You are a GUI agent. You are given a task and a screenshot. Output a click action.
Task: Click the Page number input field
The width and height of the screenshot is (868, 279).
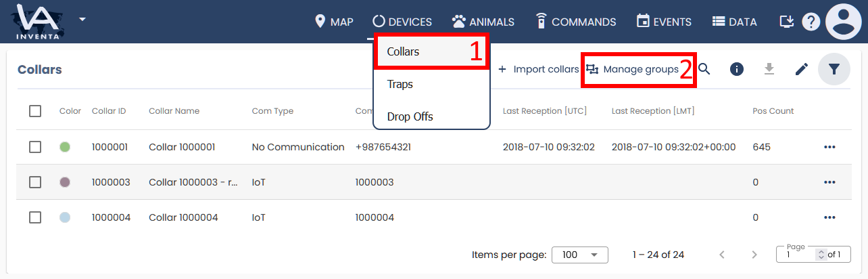point(798,255)
